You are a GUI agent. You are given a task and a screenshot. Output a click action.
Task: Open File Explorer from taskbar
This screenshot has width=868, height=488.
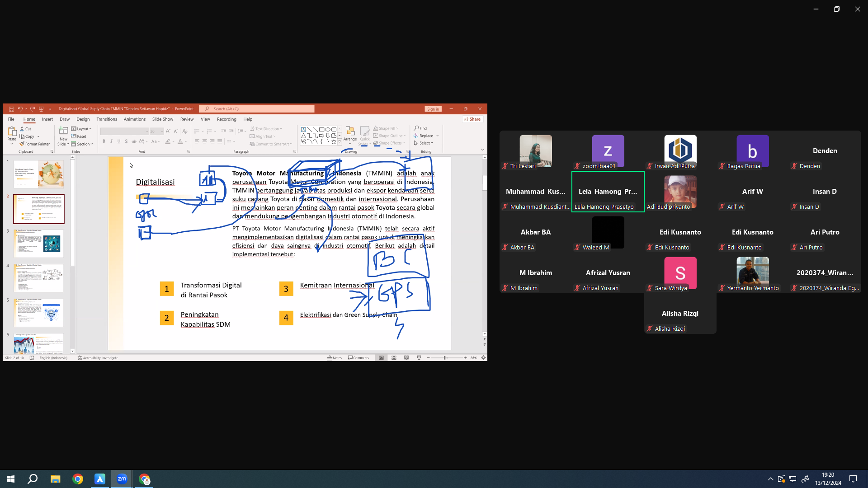(55, 479)
